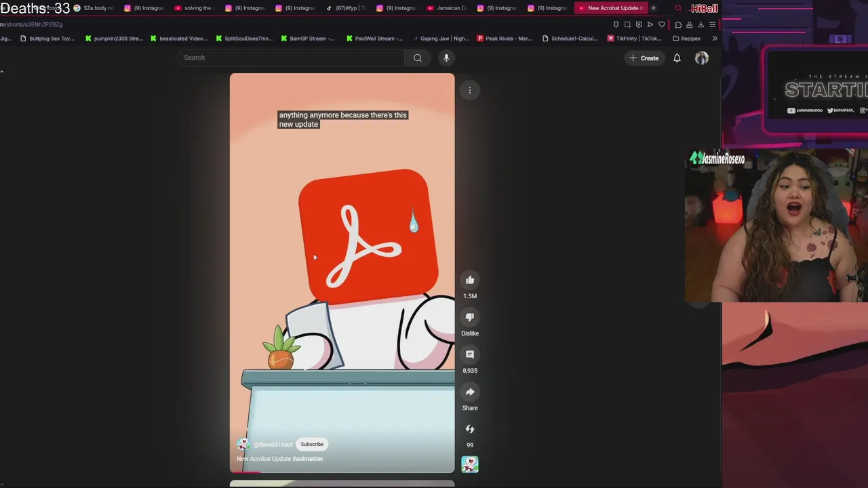Click the Deaths: 33 overlay counter
The image size is (868, 488).
click(x=35, y=9)
